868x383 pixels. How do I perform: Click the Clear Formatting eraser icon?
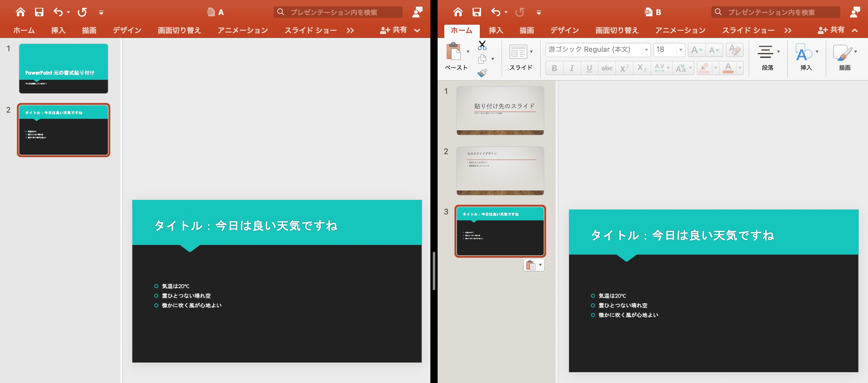[x=734, y=50]
